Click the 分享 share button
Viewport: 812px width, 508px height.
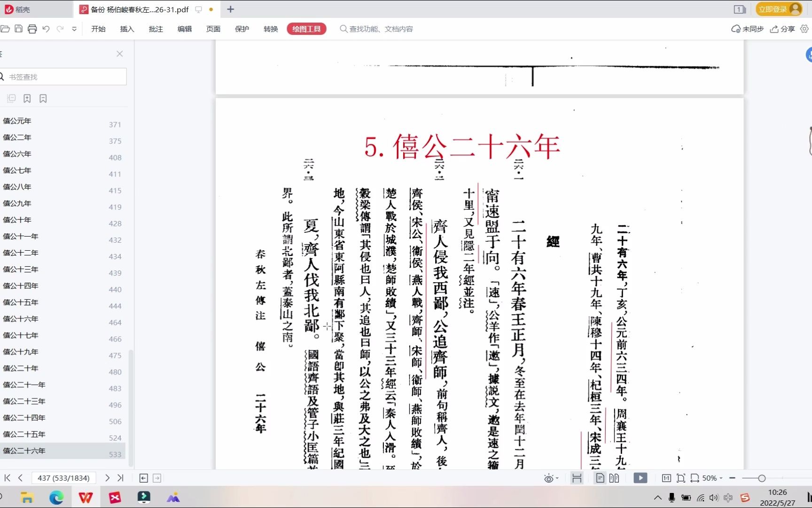coord(782,29)
